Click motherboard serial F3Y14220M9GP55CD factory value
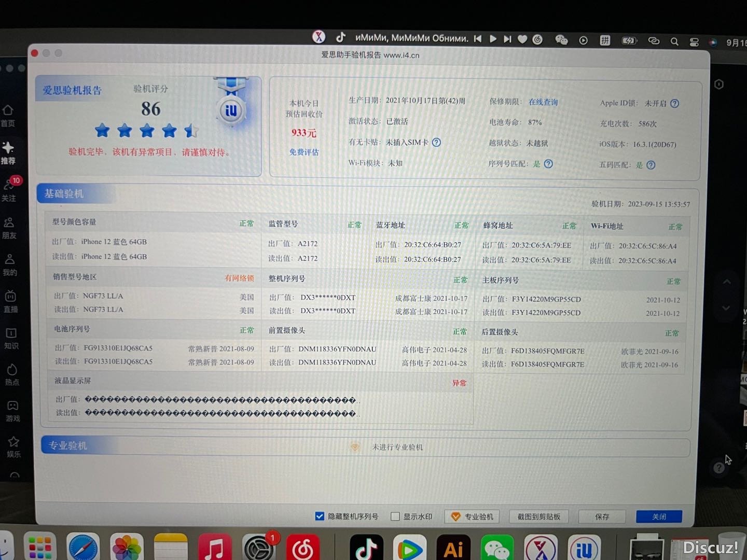The height and width of the screenshot is (560, 747). pos(546,299)
